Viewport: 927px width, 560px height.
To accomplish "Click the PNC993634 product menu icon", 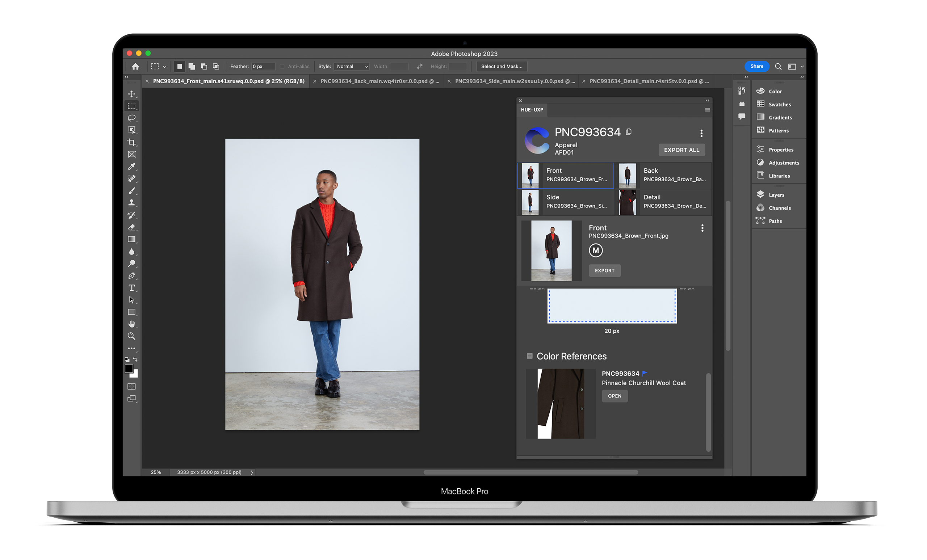I will (701, 133).
